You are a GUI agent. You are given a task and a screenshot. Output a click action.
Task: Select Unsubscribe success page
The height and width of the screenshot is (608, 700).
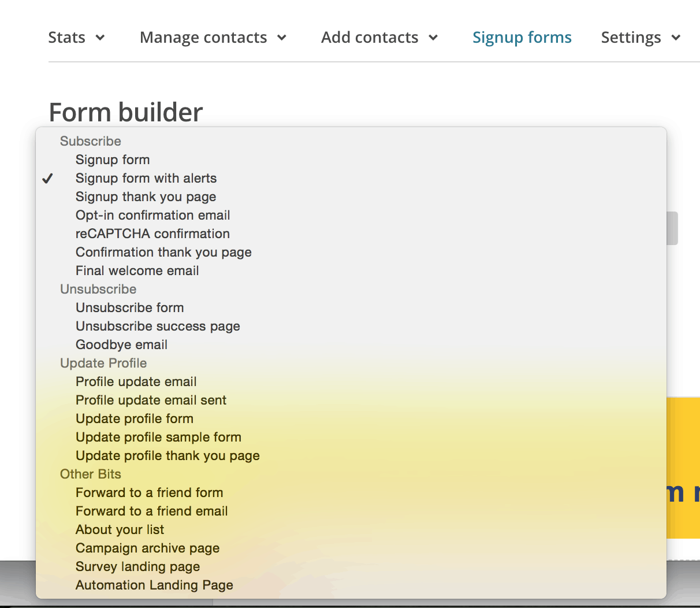click(x=158, y=327)
